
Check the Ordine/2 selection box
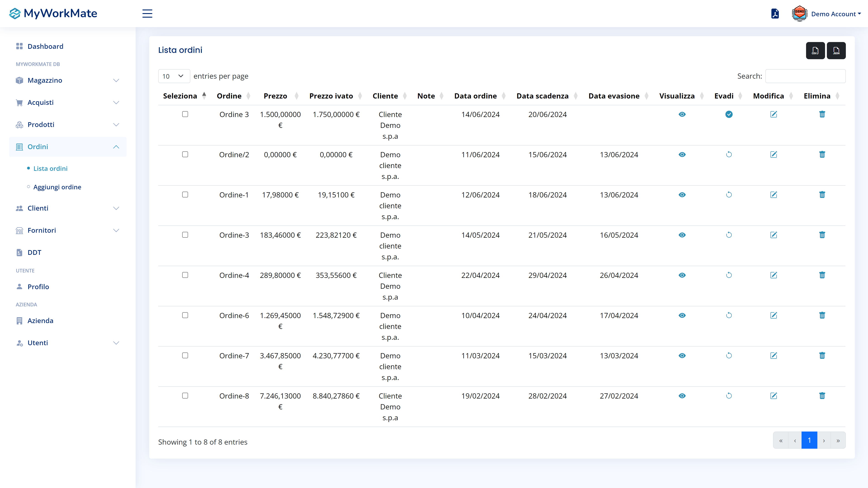click(x=185, y=154)
